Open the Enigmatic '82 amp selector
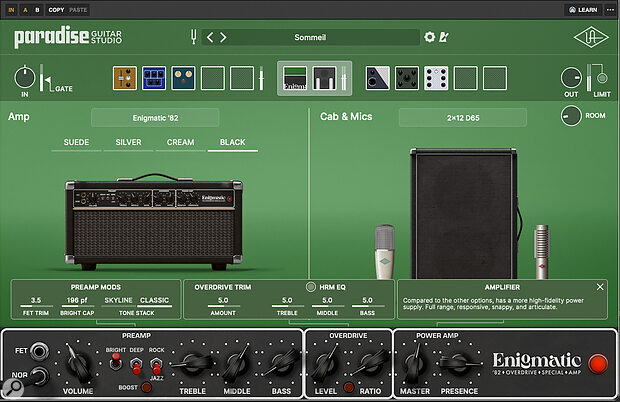620x402 pixels. click(155, 118)
